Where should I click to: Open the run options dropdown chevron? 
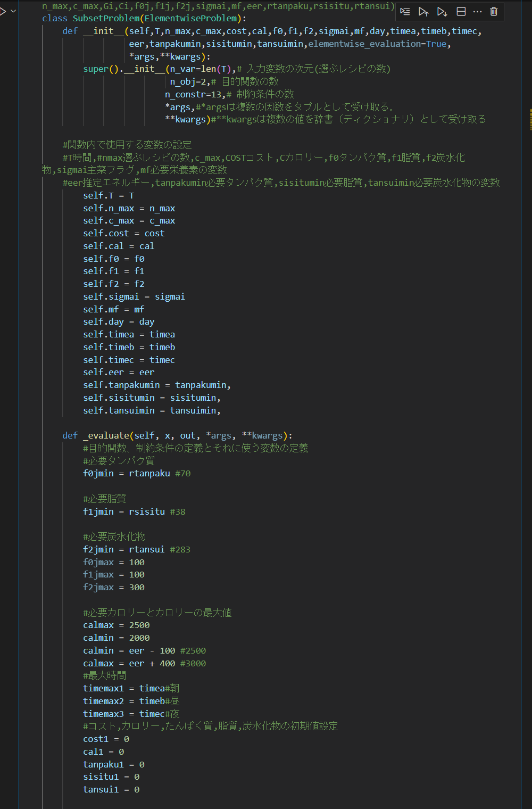[x=12, y=10]
